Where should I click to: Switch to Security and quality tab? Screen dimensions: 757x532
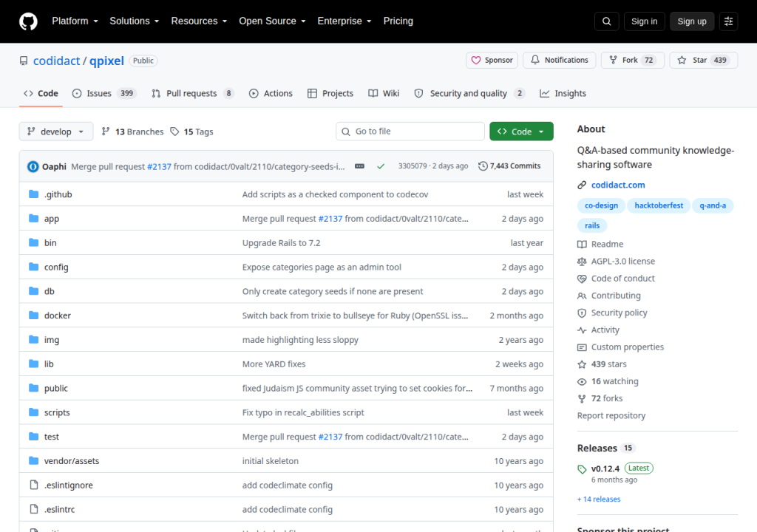point(469,94)
